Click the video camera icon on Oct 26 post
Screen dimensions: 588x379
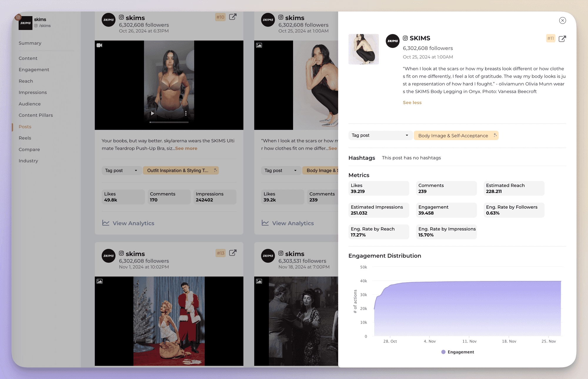(x=99, y=45)
